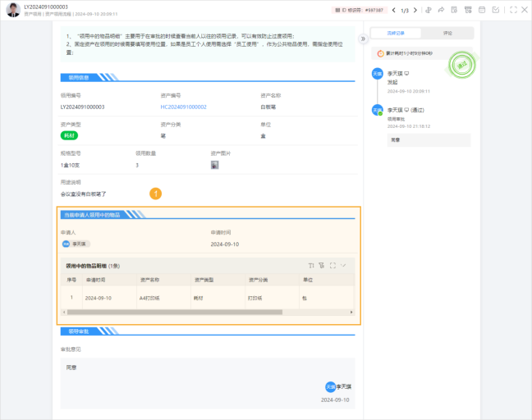Click the share arrow icon in top toolbar
This screenshot has width=532, height=420.
[442, 10]
